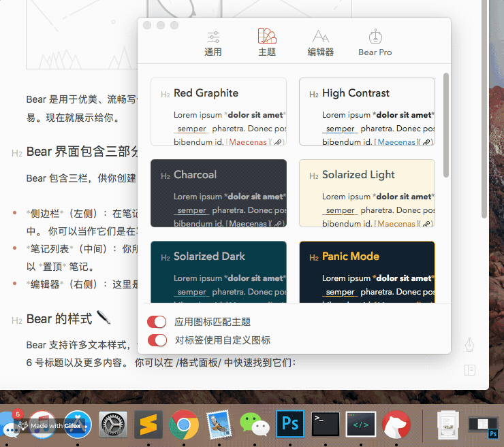Open System Preferences from the dock
504x447 pixels.
[x=113, y=425]
